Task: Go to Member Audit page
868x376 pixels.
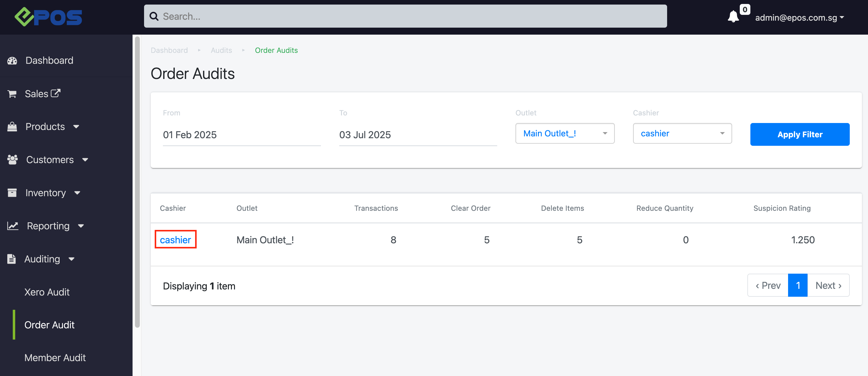Action: click(x=55, y=357)
